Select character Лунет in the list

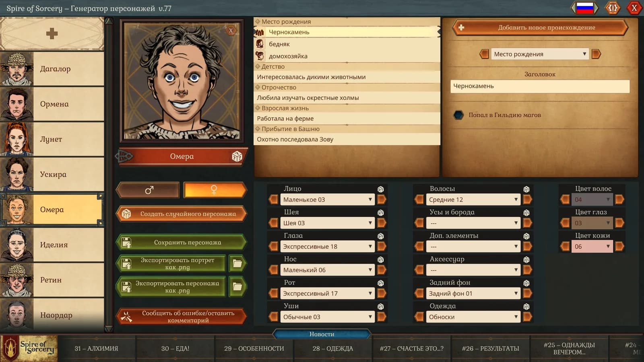pyautogui.click(x=52, y=139)
